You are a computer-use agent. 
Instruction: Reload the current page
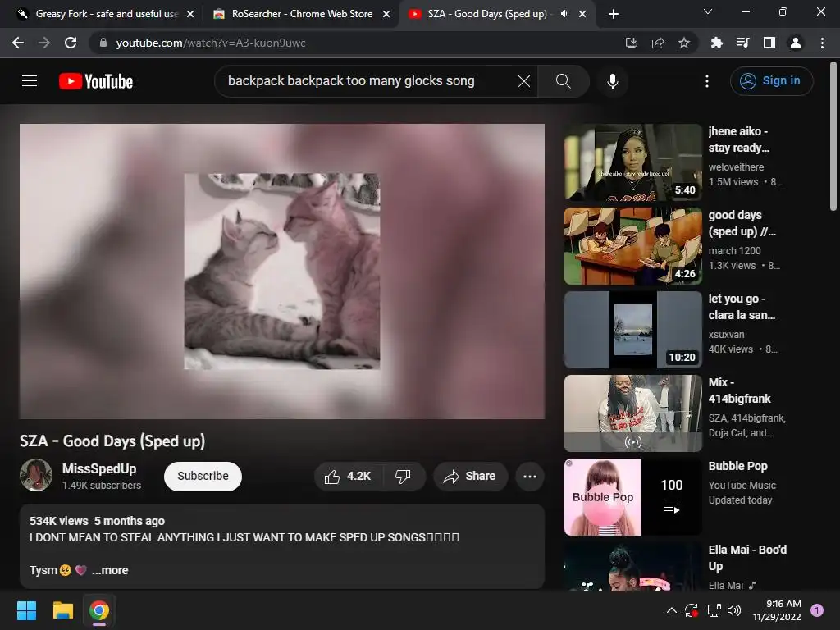[x=71, y=43]
